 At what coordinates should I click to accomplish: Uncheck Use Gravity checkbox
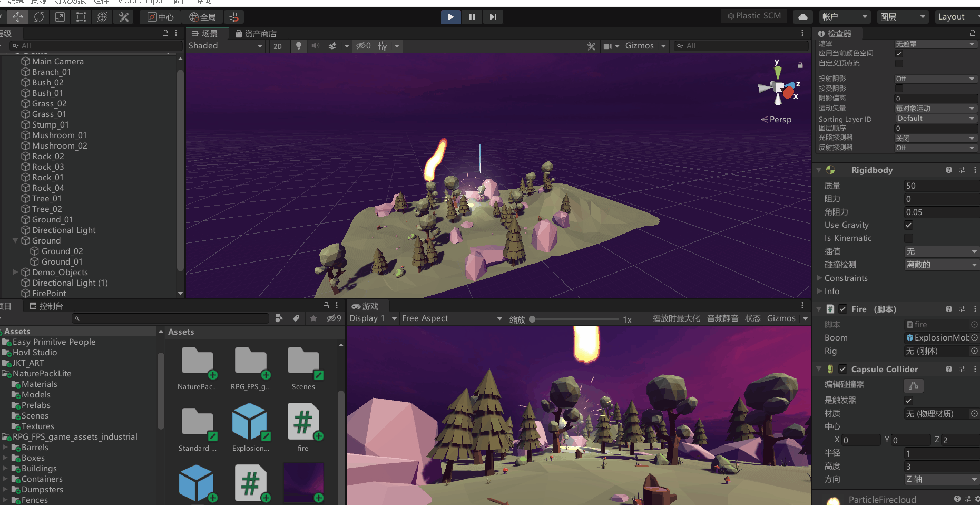908,225
